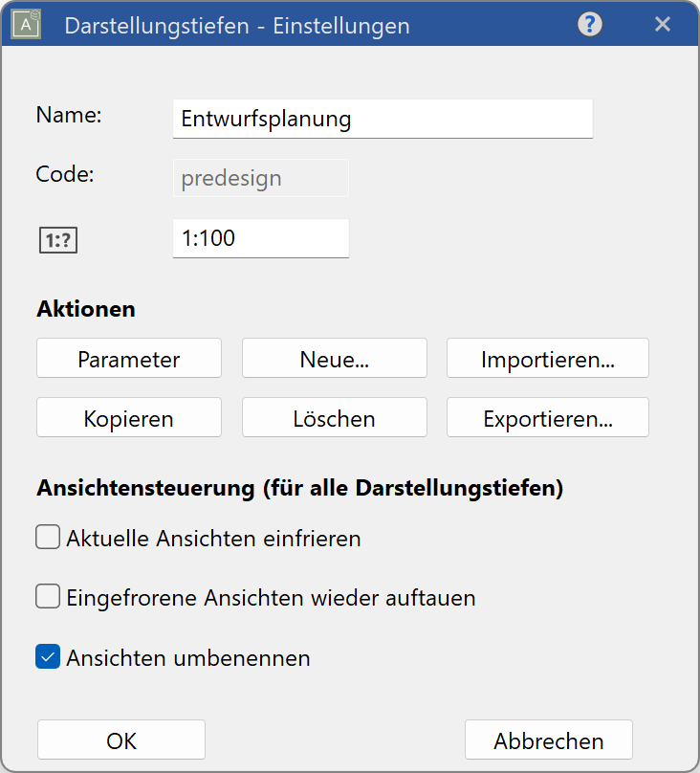Close the Darstellungstiefen dialog
Screen dimensions: 700x773
663,25
